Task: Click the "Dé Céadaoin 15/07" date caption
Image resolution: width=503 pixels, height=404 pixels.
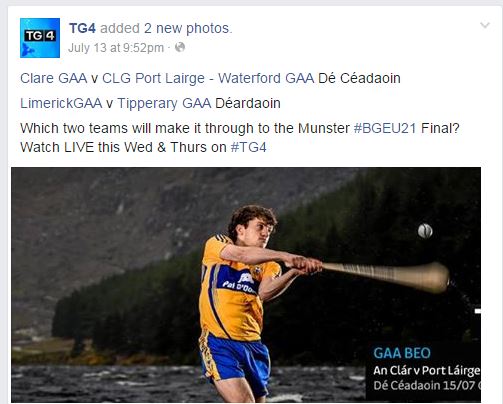Action: point(424,386)
